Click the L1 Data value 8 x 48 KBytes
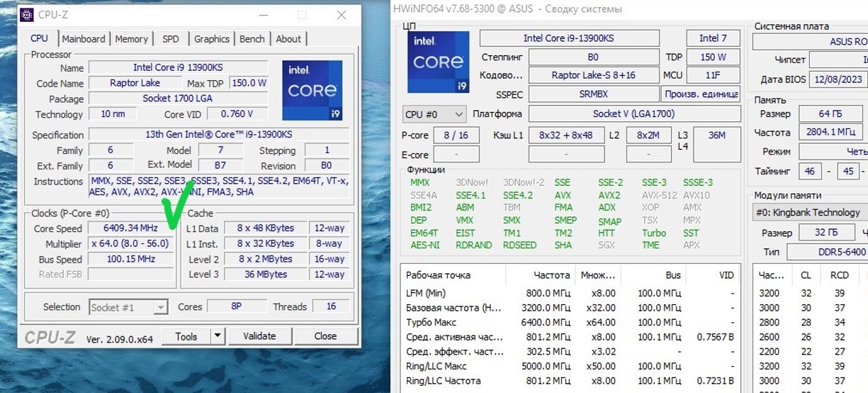 (x=266, y=228)
